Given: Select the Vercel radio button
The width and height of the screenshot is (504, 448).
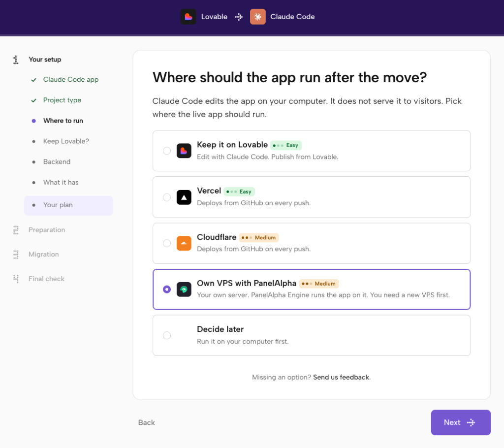Looking at the screenshot, I should pos(167,197).
